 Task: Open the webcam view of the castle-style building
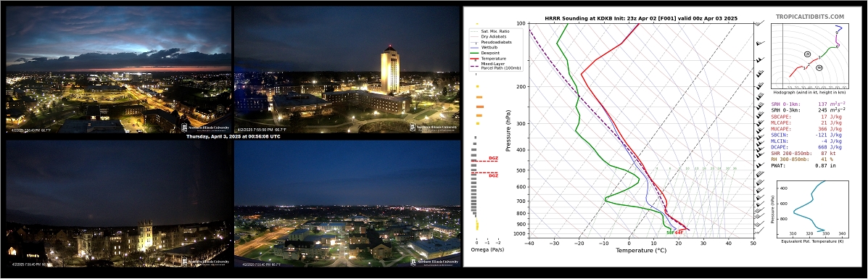coord(118,203)
